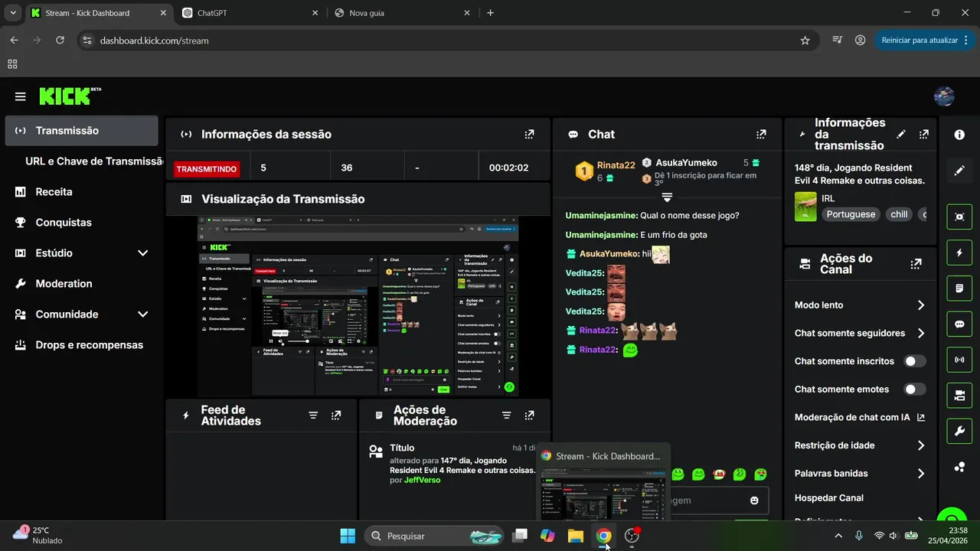
Task: Open Feed de Atividades filter settings
Action: click(313, 415)
